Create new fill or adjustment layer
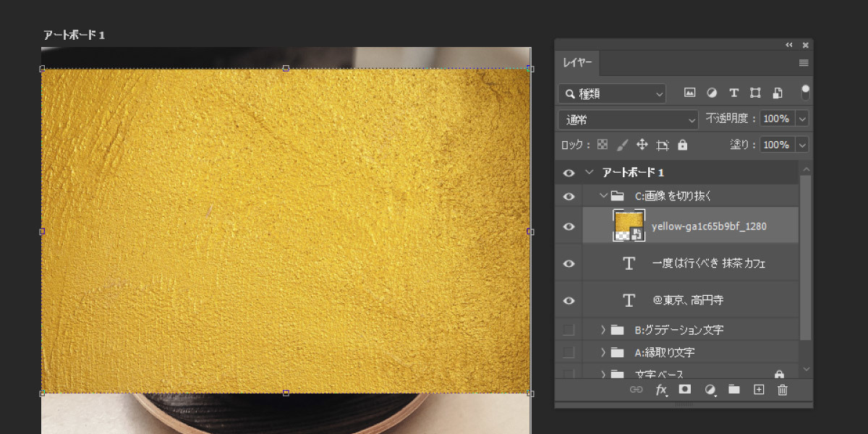 coord(710,390)
